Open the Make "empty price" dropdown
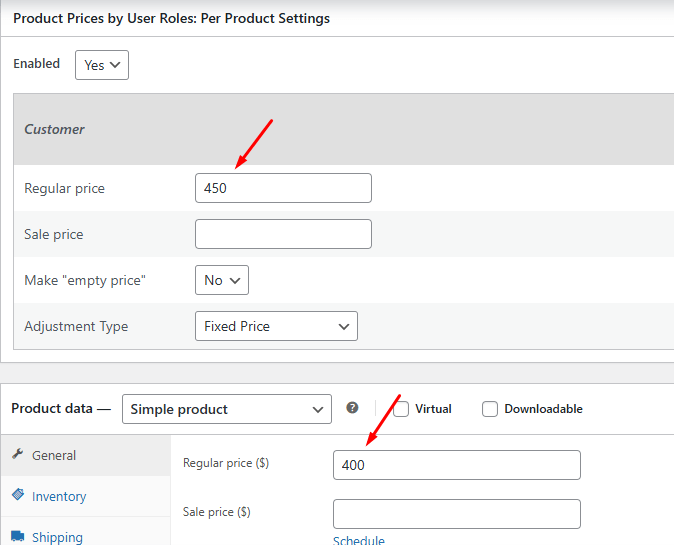The width and height of the screenshot is (674, 545). click(221, 280)
